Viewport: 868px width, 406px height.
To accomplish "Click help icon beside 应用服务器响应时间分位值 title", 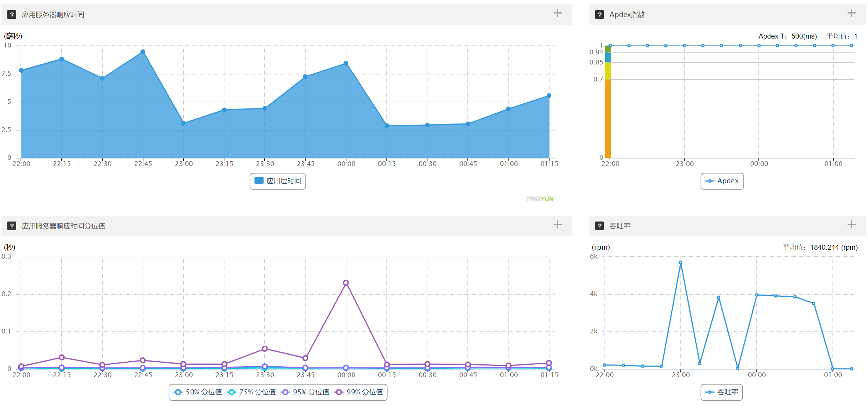I will point(12,226).
